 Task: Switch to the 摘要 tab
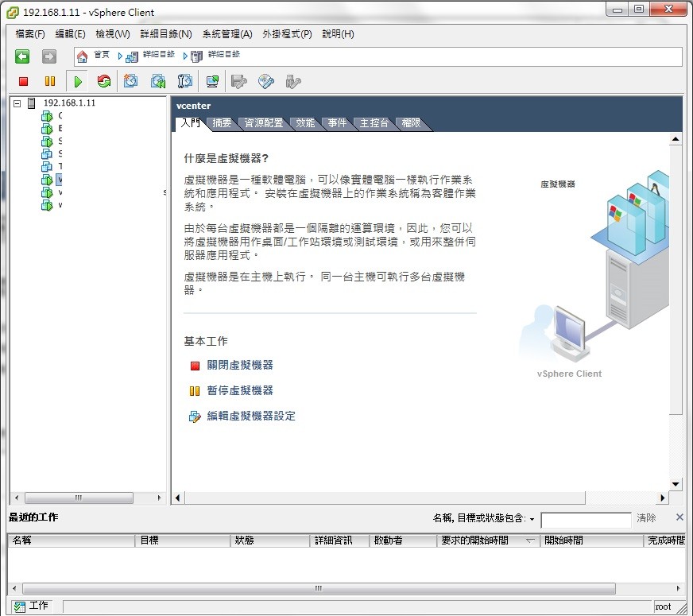[222, 123]
